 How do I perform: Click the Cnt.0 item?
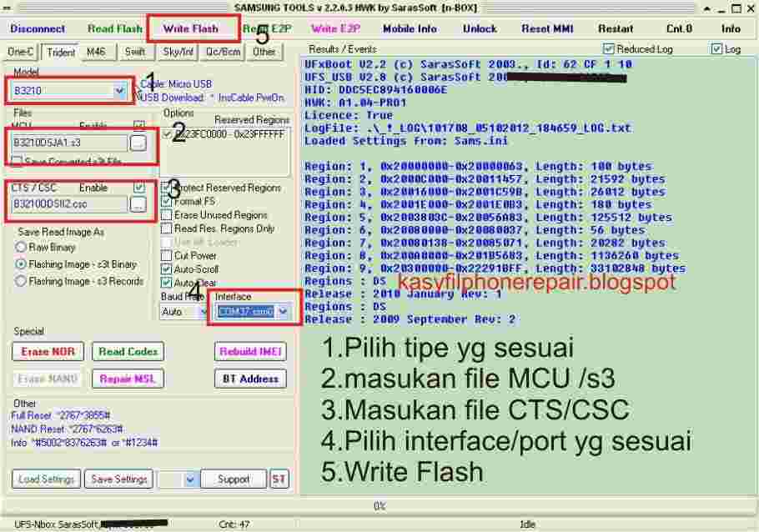pos(679,28)
